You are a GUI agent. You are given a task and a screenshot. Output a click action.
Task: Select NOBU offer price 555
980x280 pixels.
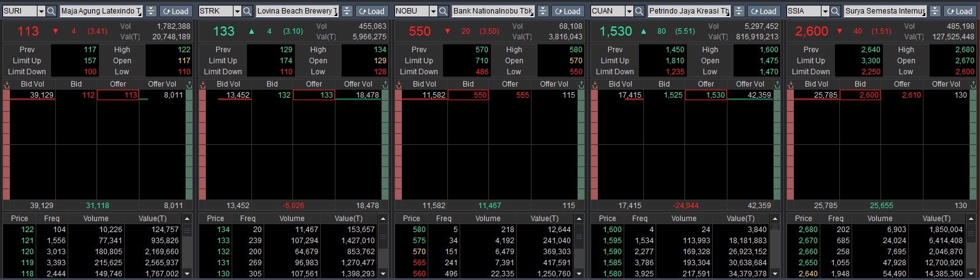tap(510, 95)
